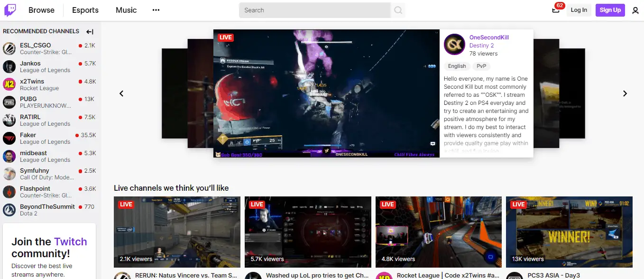Open the Esports tab

click(x=85, y=10)
